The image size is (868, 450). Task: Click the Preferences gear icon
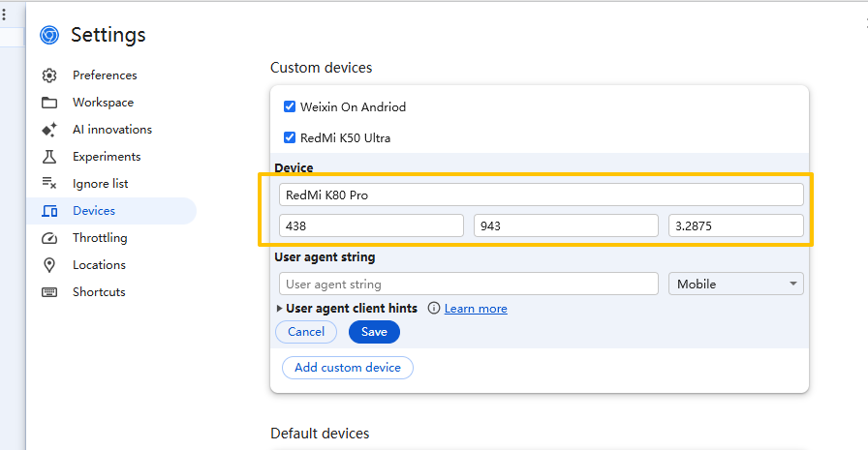pos(49,75)
